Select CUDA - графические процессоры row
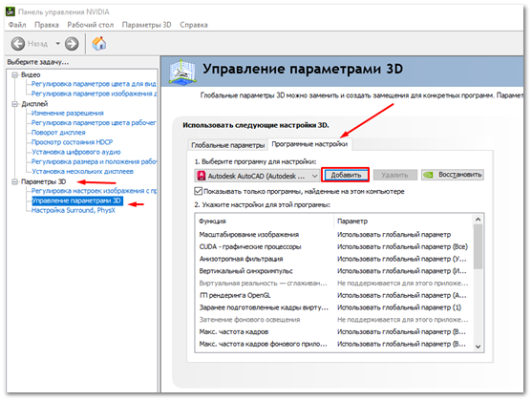Image resolution: width=532 pixels, height=401 pixels. 334,246
